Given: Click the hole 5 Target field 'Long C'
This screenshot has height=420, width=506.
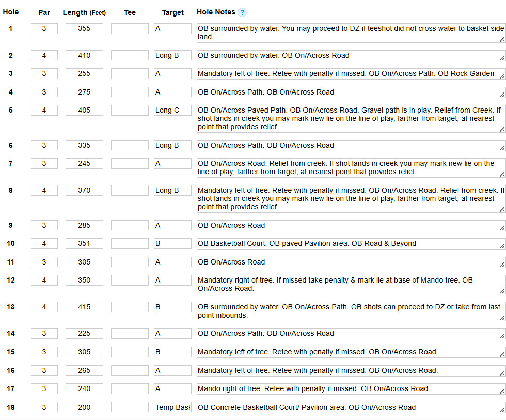Looking at the screenshot, I should pos(172,110).
